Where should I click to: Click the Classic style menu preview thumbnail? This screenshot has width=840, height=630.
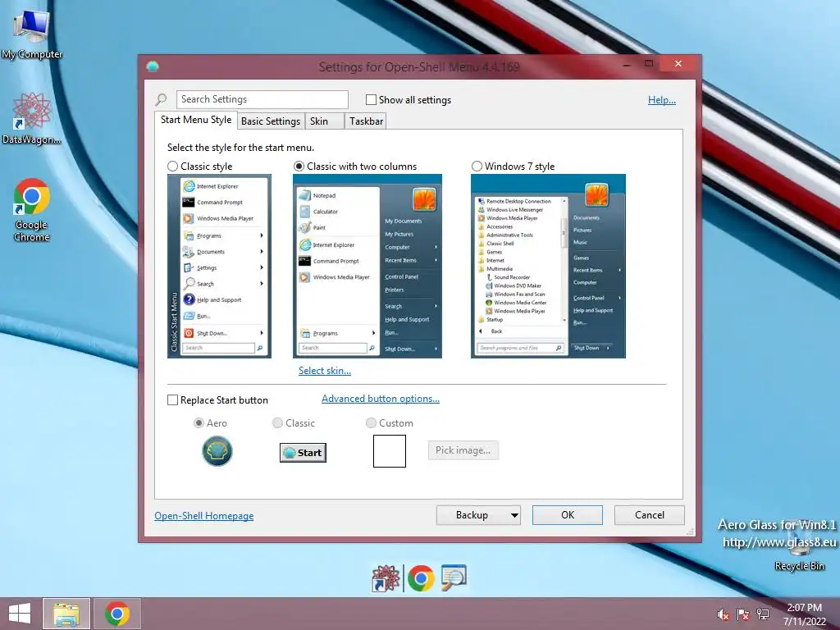click(219, 267)
